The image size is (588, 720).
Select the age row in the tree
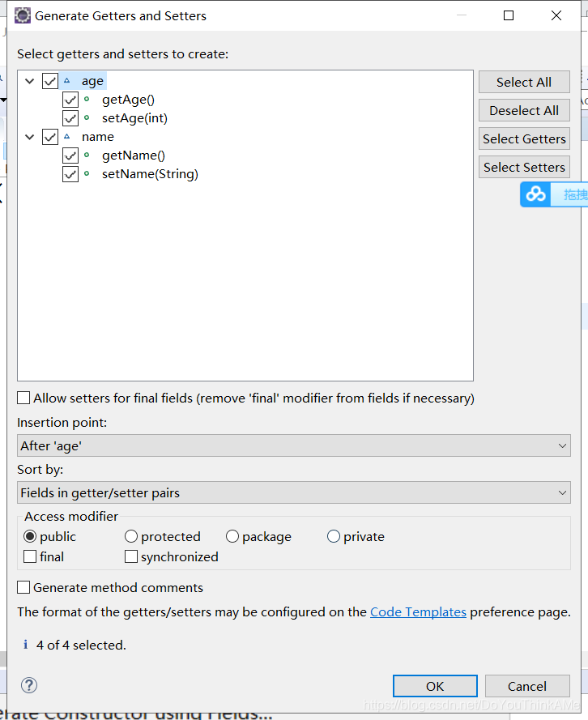pos(92,81)
